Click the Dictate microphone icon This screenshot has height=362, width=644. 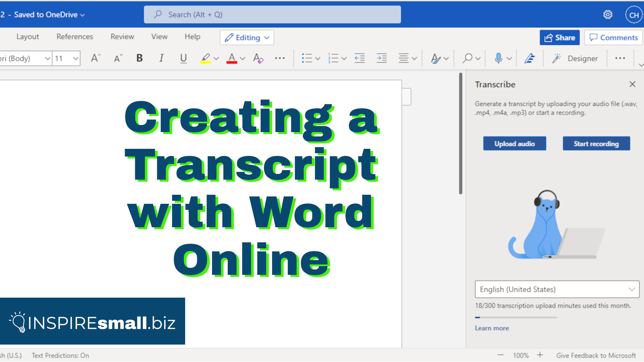click(x=498, y=58)
